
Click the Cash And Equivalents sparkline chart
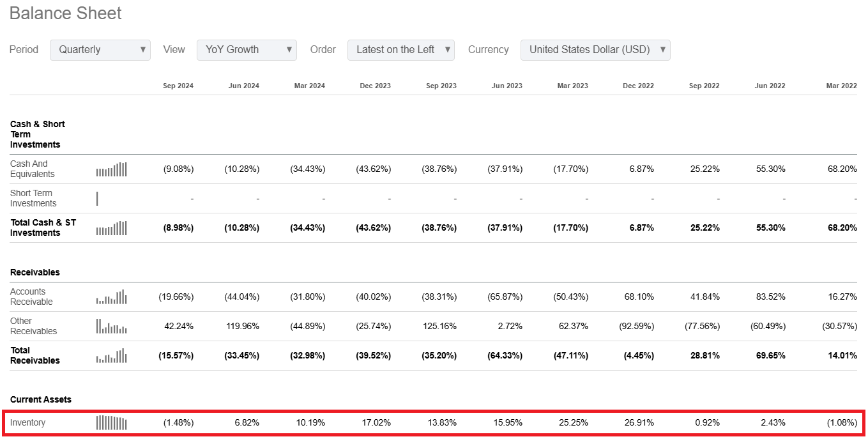(x=112, y=169)
